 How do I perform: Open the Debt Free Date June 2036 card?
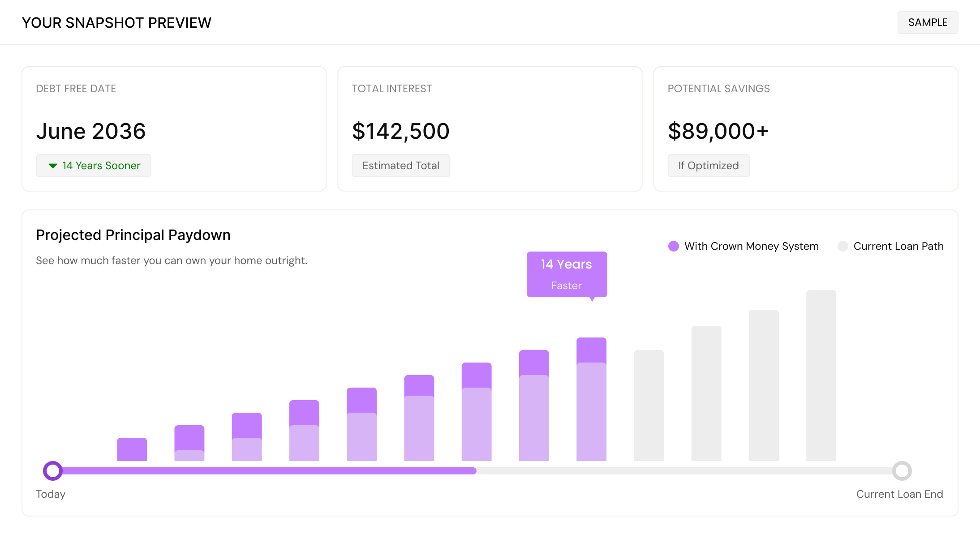(x=174, y=129)
